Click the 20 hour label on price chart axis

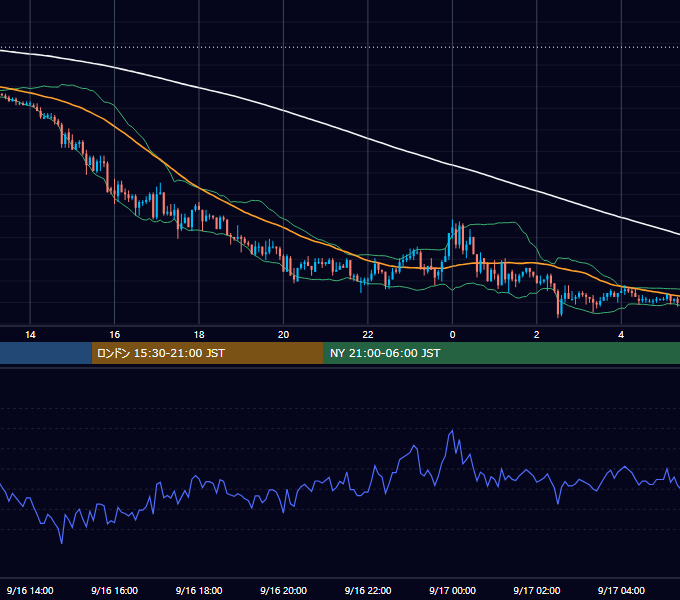(x=283, y=335)
